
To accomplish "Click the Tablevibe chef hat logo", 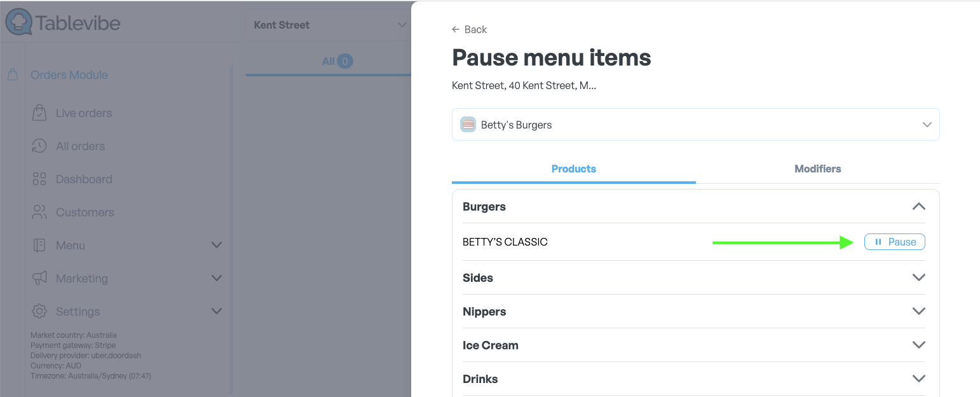I will (x=18, y=22).
